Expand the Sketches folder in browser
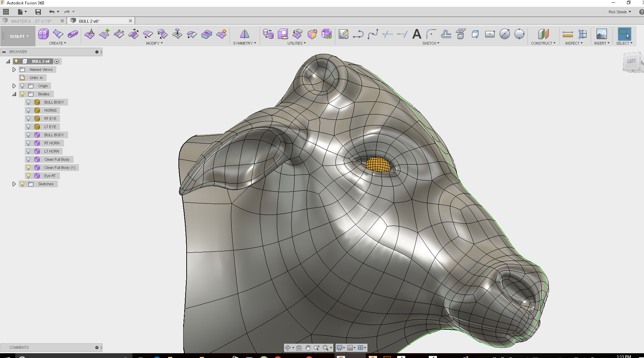The height and width of the screenshot is (358, 644). coord(14,184)
